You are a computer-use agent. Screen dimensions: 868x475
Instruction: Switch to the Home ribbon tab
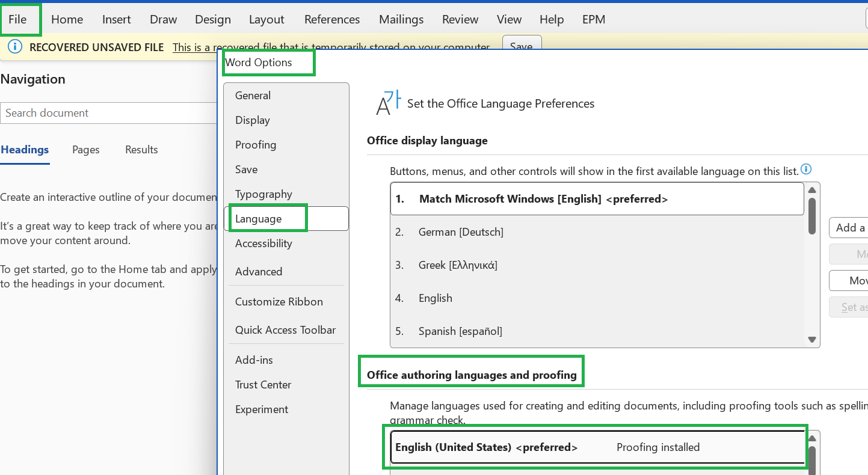(67, 19)
